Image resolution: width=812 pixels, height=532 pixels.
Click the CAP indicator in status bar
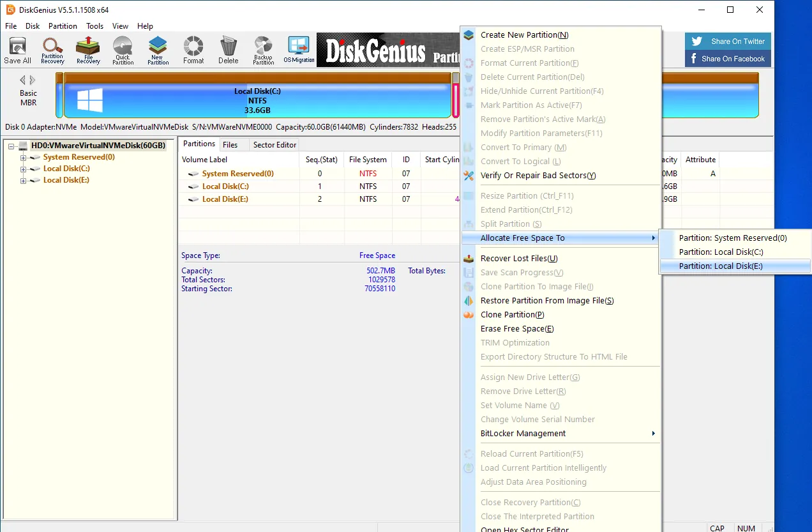pos(717,528)
